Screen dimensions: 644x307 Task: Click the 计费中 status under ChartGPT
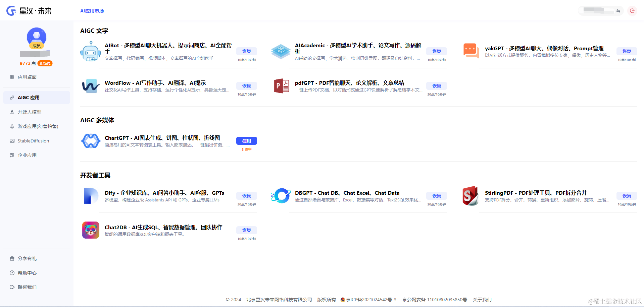[247, 149]
